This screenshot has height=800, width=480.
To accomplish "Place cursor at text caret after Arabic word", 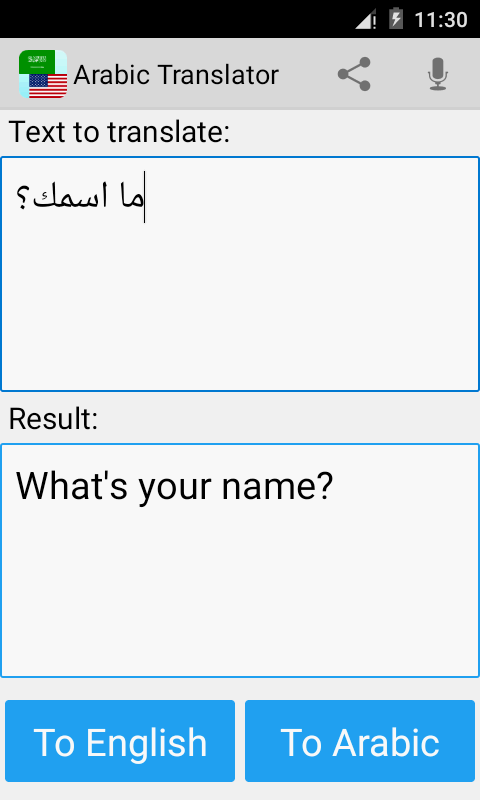I will 144,197.
